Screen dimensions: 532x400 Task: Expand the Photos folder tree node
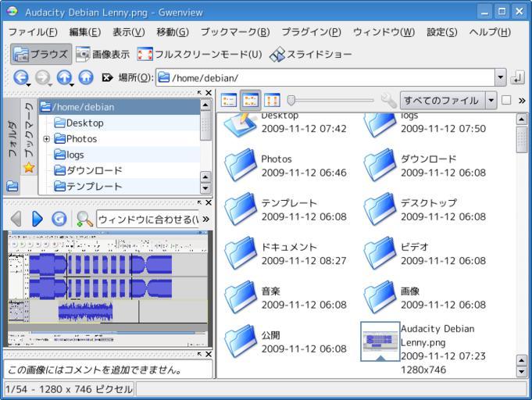pyautogui.click(x=47, y=139)
